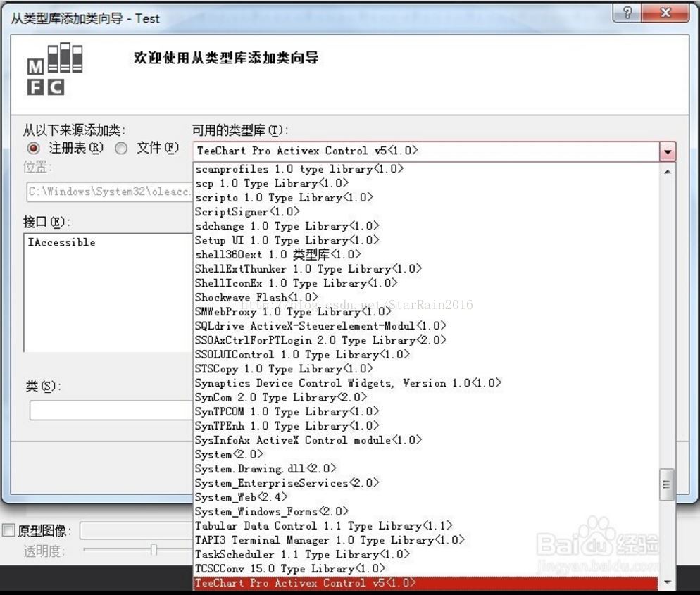Select System_Windows_Forms<2.0> entry
Image resolution: width=700 pixels, height=595 pixels.
[x=426, y=511]
